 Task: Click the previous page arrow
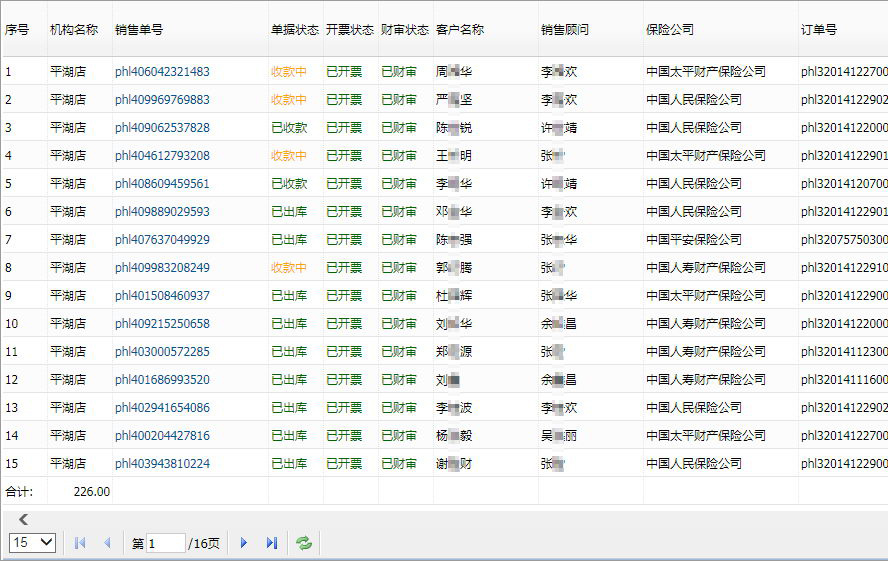click(107, 543)
